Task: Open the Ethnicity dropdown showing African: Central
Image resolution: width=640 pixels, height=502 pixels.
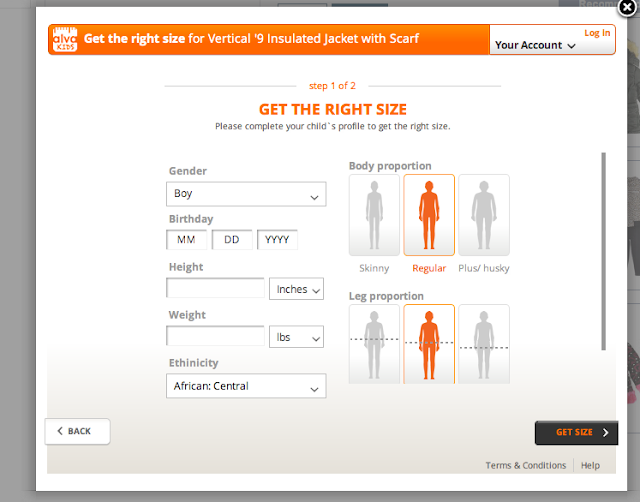Action: point(246,386)
